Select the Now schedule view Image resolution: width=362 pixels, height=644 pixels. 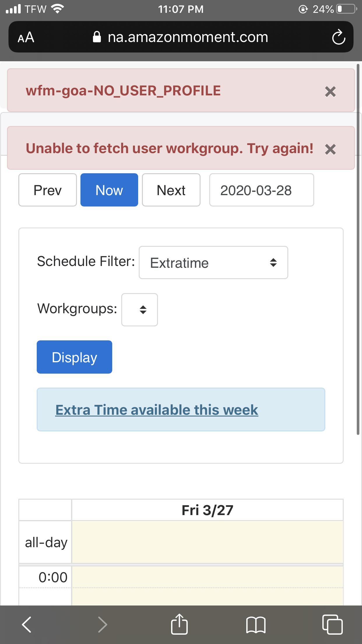(x=109, y=190)
